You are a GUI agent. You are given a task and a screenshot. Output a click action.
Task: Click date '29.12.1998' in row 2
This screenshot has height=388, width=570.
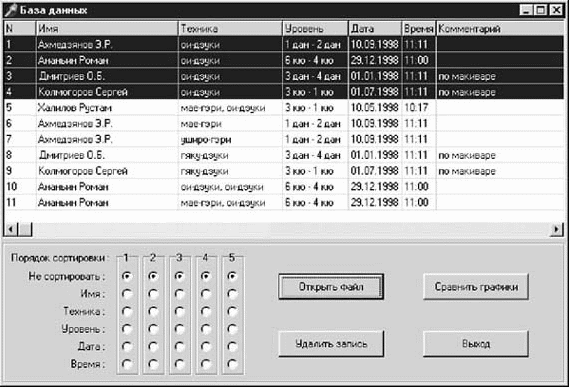[374, 60]
